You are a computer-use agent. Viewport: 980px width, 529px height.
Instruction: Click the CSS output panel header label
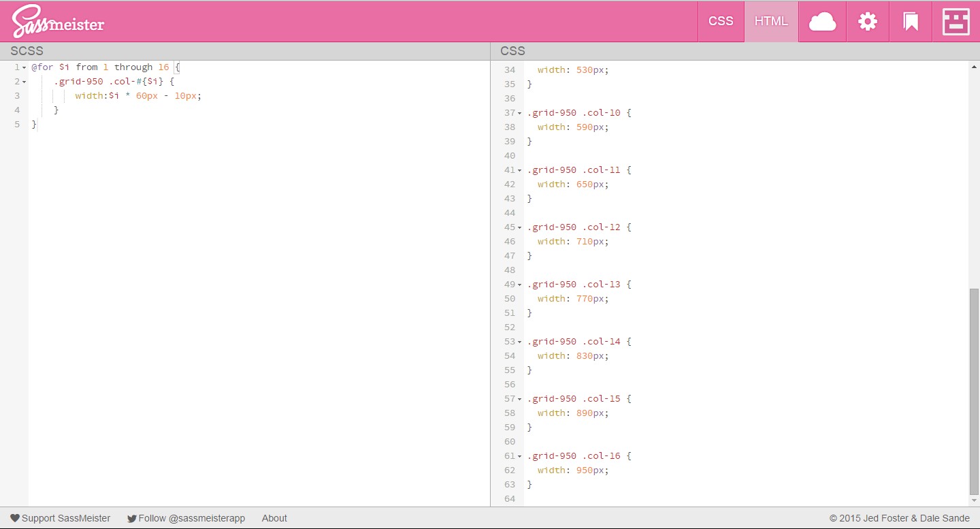[x=512, y=51]
